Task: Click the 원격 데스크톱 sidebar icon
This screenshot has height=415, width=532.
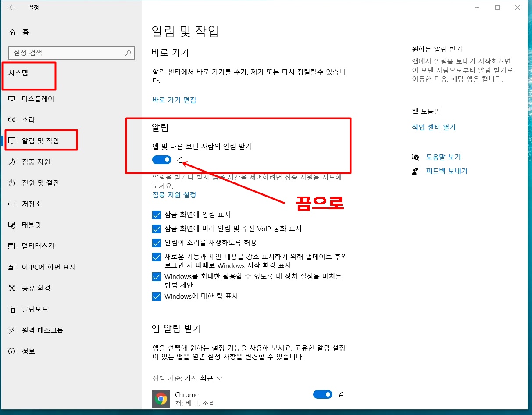Action: pos(12,330)
